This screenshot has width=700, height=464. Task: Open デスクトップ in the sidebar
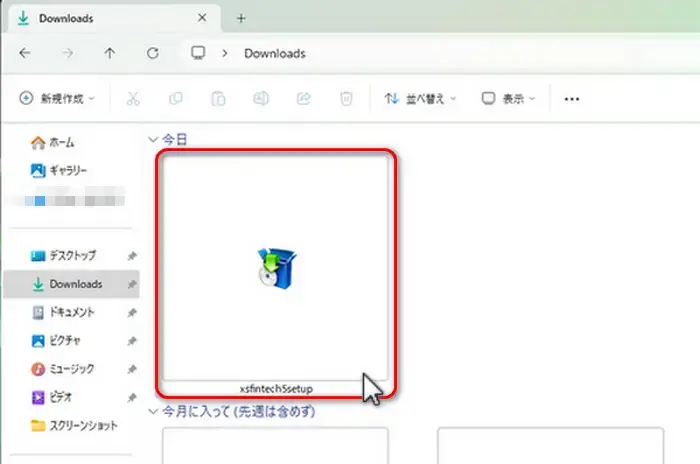pos(63,255)
